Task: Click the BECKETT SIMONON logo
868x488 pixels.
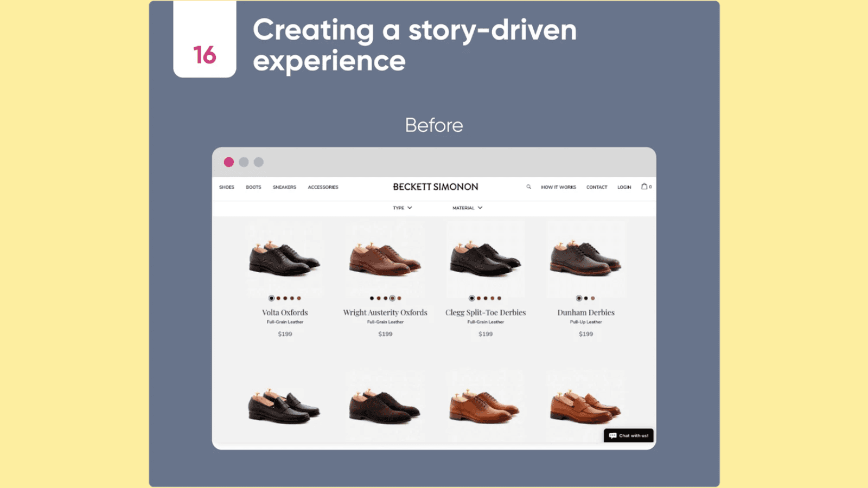Action: click(436, 187)
